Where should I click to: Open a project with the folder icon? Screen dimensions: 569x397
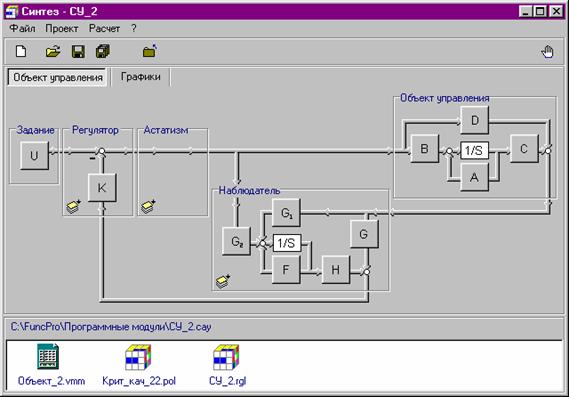[x=53, y=51]
